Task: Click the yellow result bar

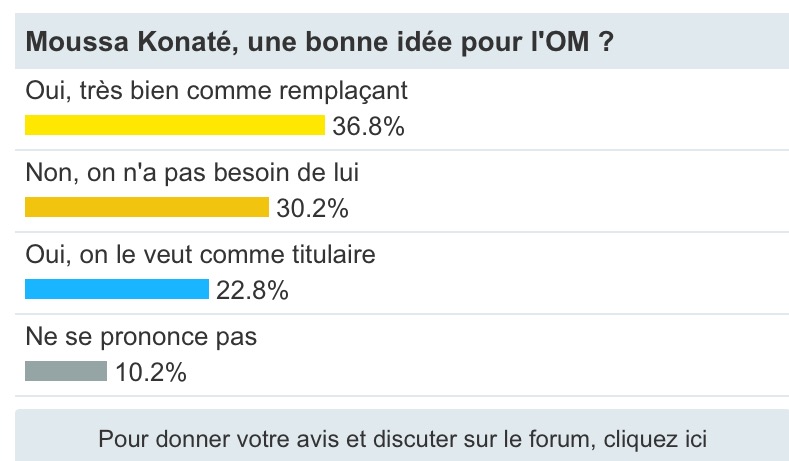Action: point(175,125)
